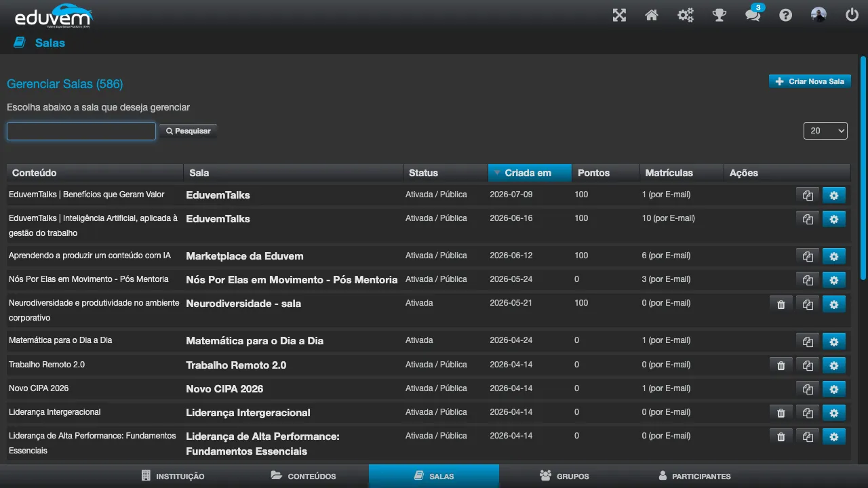Sort by the Sala column header
Screen dimensions: 868x488
293,173
